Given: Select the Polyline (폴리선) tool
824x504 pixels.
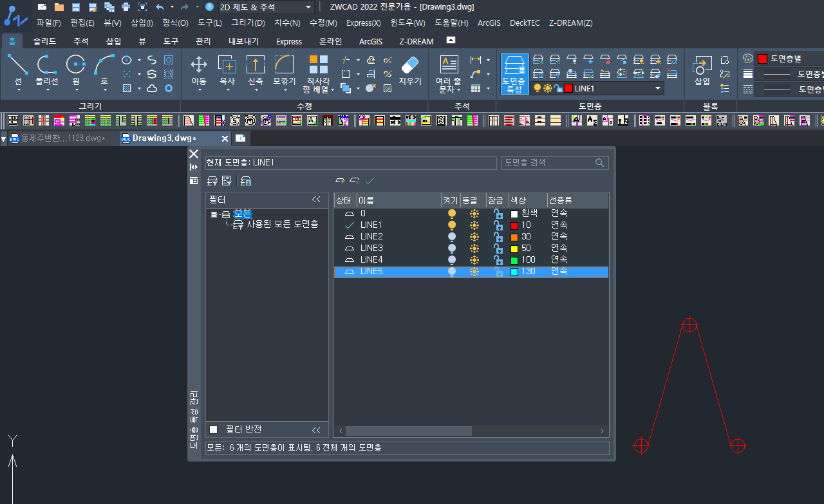Looking at the screenshot, I should (x=47, y=70).
